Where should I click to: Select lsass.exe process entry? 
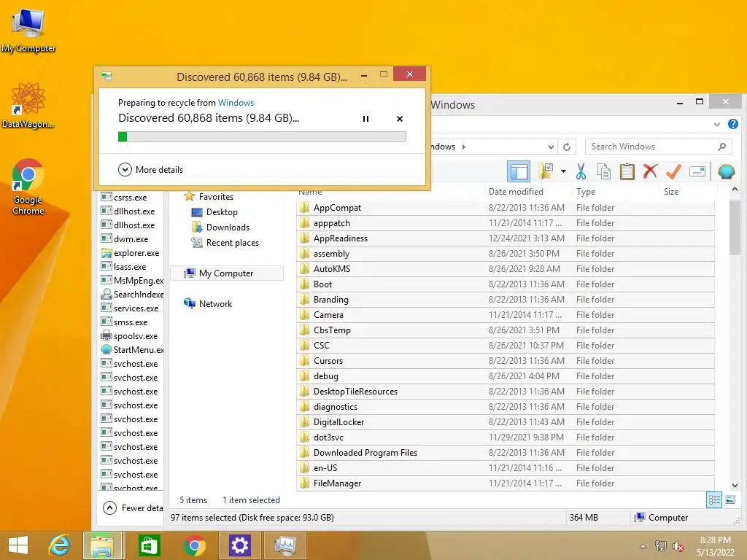123,267
